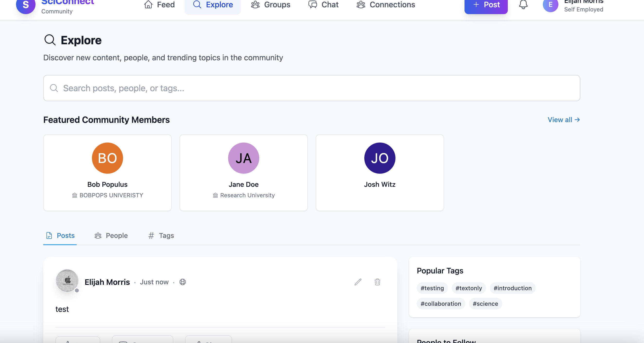Switch to the Tags tab
The image size is (644, 343).
[161, 235]
